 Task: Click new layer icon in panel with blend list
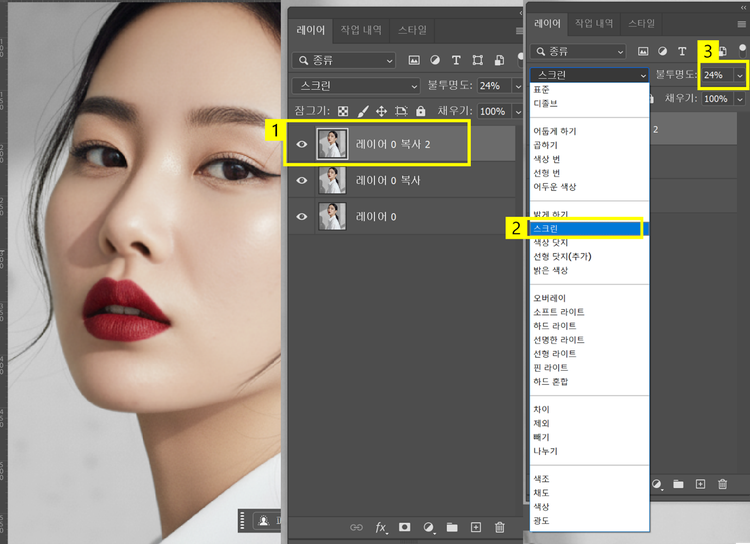(x=700, y=484)
